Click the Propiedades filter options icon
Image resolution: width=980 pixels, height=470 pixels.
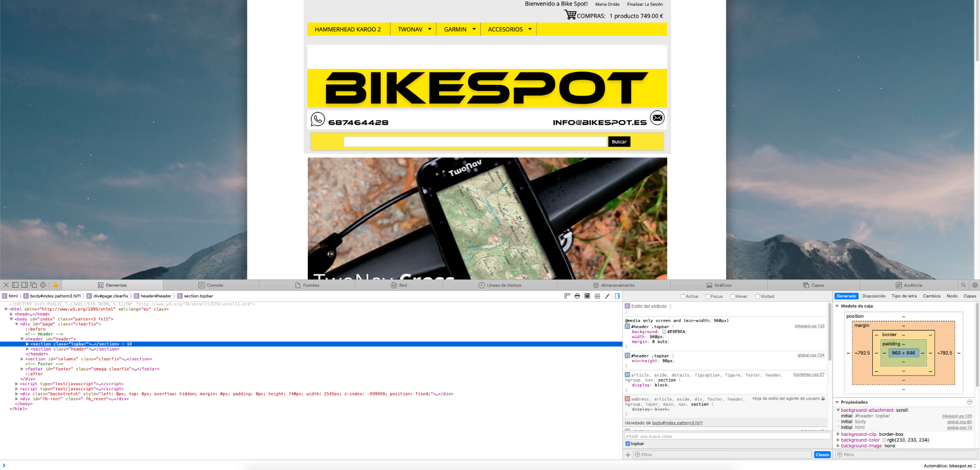(x=970, y=402)
